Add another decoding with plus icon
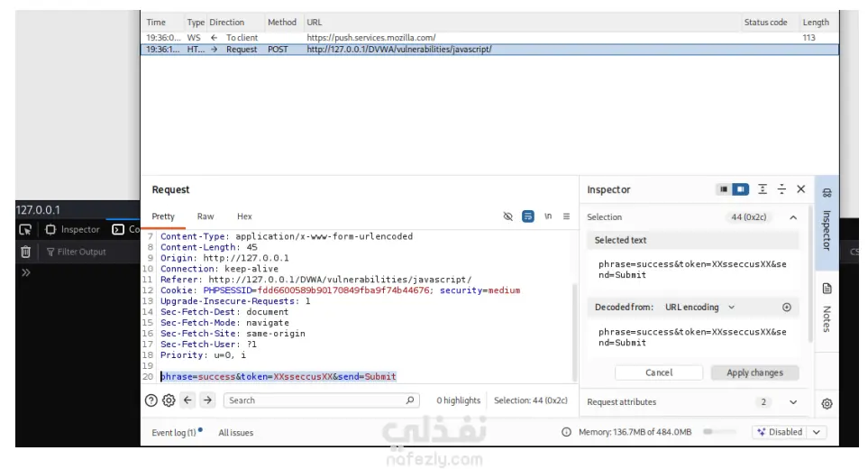The image size is (868, 469). coord(787,308)
